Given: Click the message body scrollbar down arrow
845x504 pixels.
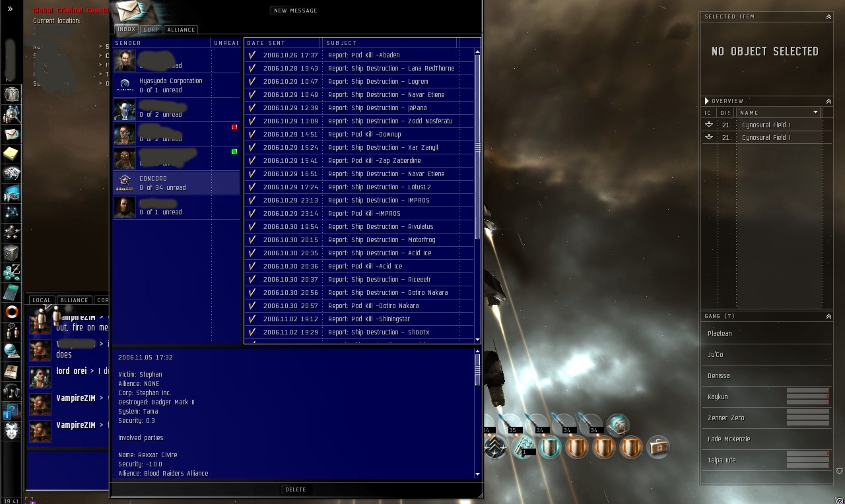Looking at the screenshot, I should [478, 474].
